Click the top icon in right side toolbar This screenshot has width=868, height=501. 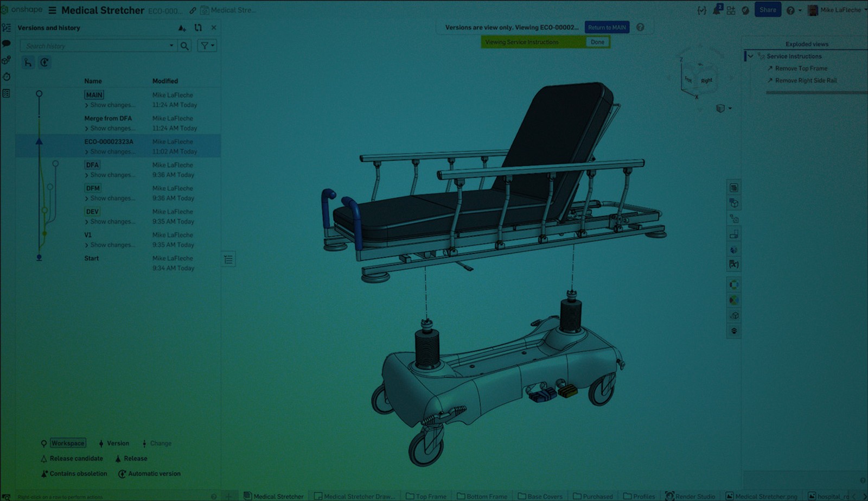(x=733, y=188)
